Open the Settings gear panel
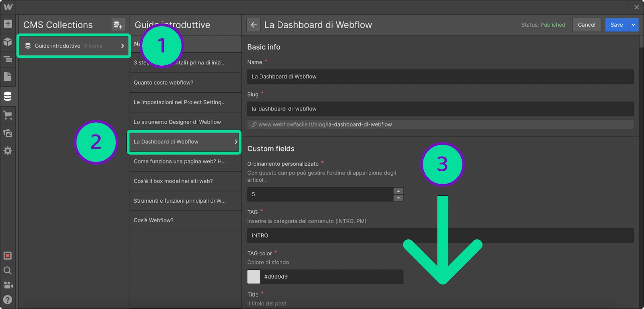This screenshot has width=644, height=309. point(8,151)
